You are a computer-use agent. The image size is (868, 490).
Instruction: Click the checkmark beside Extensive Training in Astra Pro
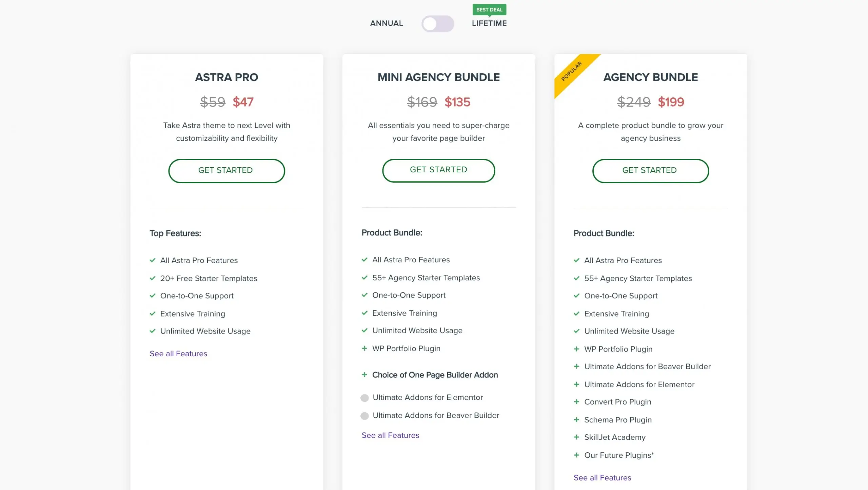tap(152, 314)
